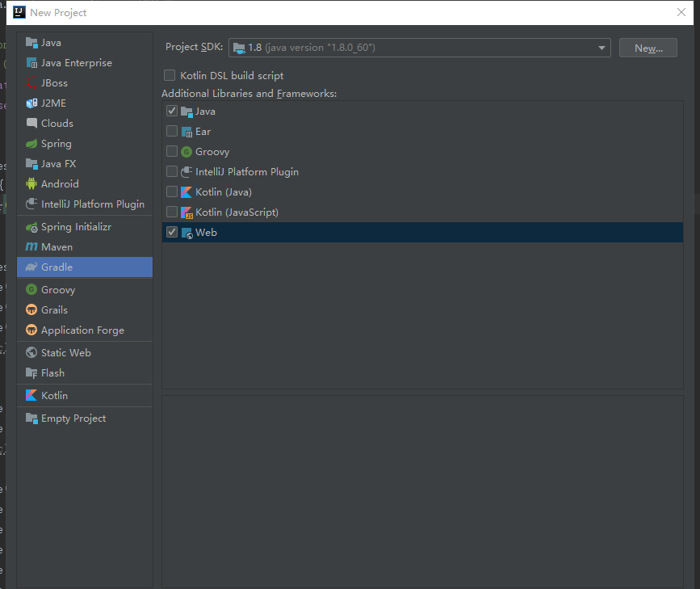
Task: Select Spring project type label
Action: click(57, 144)
